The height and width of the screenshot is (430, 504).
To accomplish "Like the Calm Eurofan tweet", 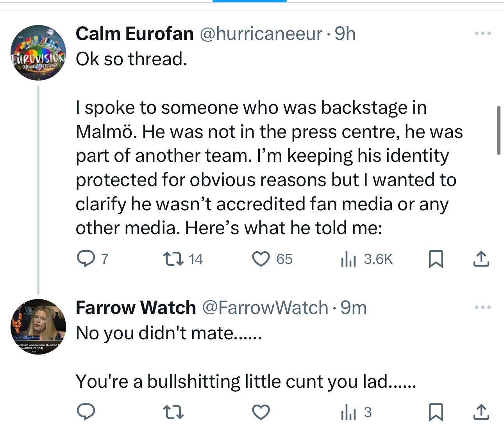I will click(261, 259).
